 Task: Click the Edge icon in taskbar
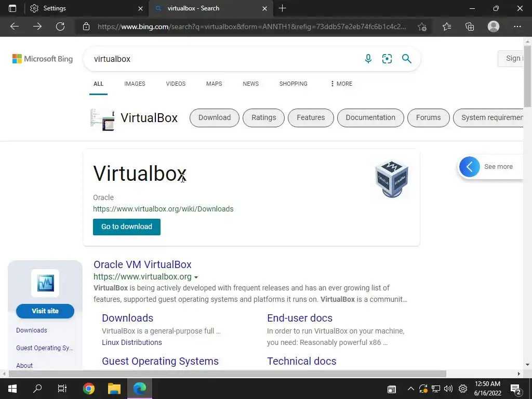click(139, 389)
